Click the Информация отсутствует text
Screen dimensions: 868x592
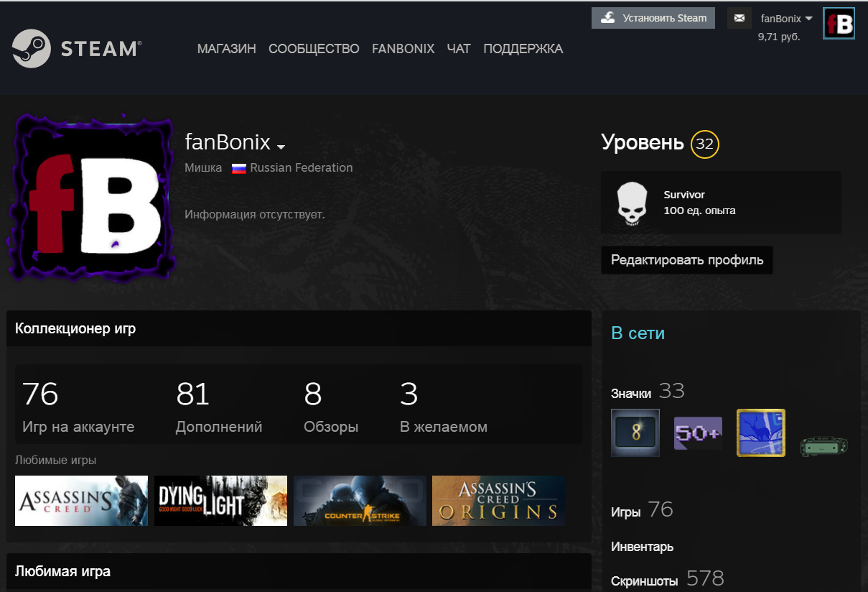coord(255,214)
